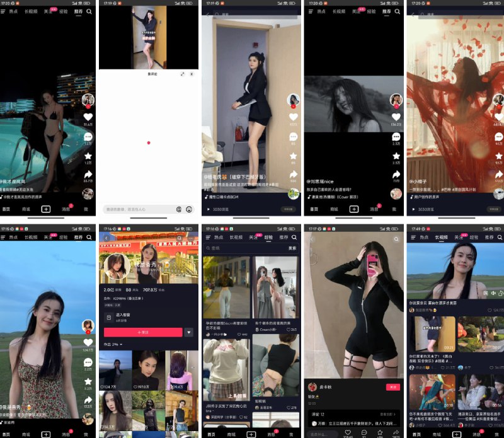
Task: Open the dropdown arrow beside the follow button
Action: pyautogui.click(x=189, y=332)
